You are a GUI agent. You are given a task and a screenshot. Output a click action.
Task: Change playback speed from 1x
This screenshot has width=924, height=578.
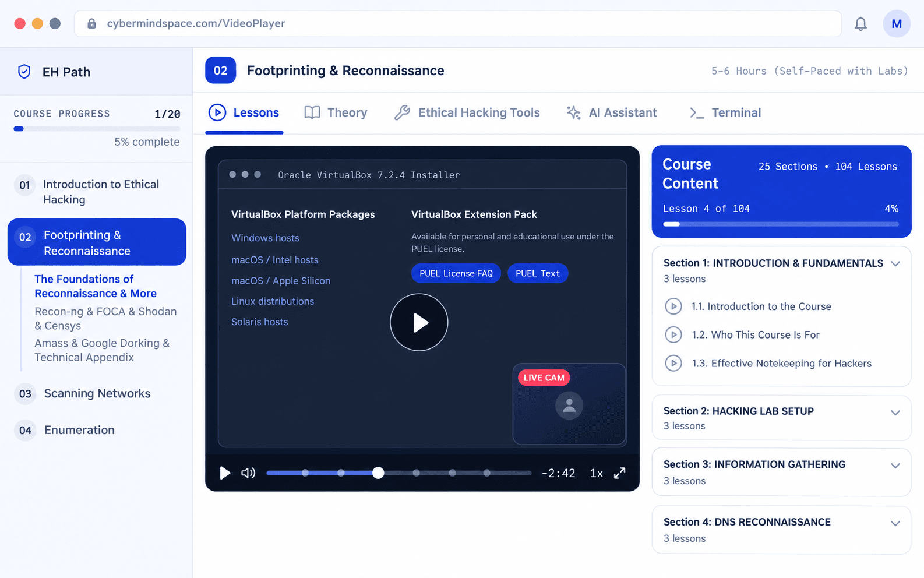click(x=597, y=473)
